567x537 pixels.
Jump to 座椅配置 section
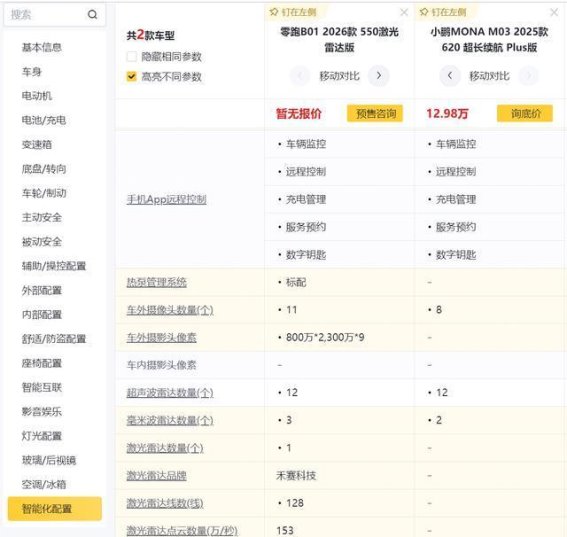[42, 363]
